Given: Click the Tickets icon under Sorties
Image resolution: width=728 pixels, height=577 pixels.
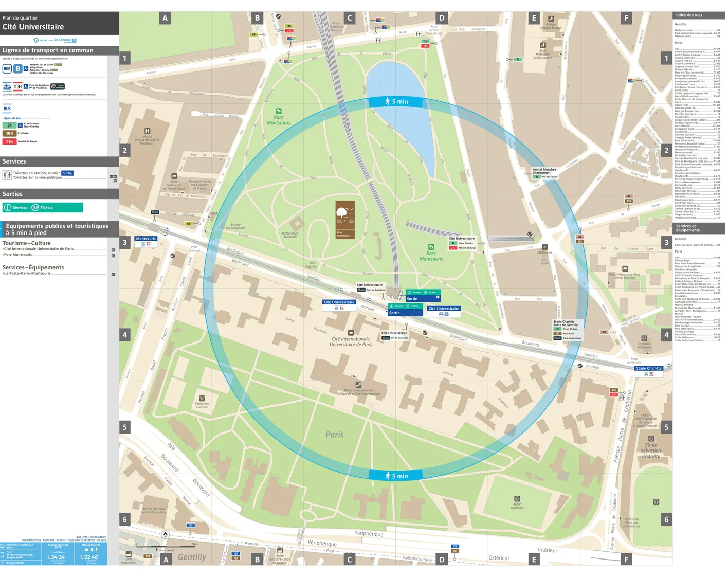Looking at the screenshot, I should click(35, 207).
